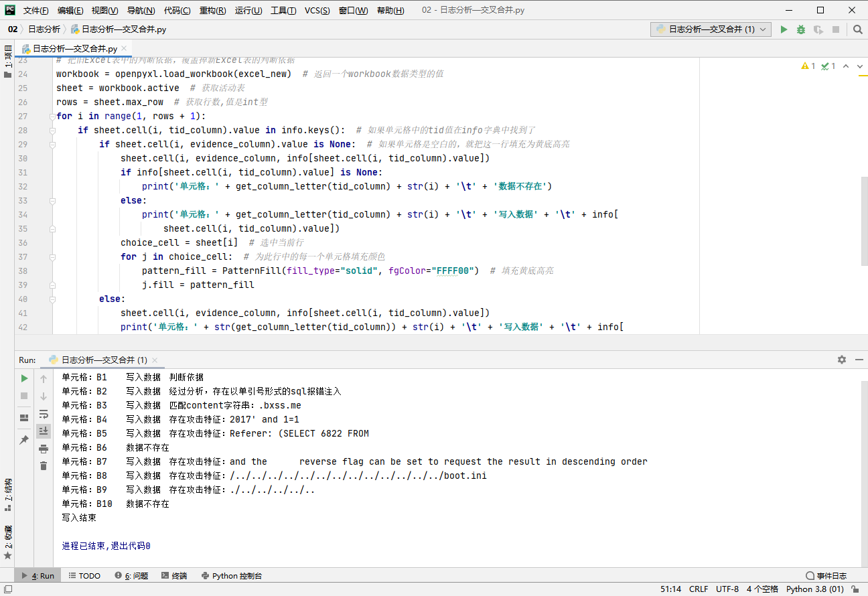Open the 6: 问题 problems panel
Image resolution: width=868 pixels, height=596 pixels.
pyautogui.click(x=131, y=576)
